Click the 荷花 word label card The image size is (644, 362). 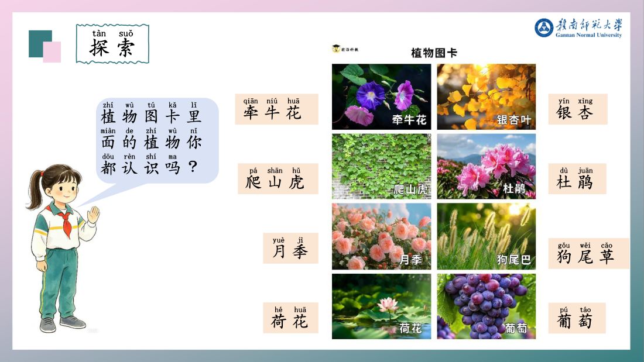(x=290, y=318)
